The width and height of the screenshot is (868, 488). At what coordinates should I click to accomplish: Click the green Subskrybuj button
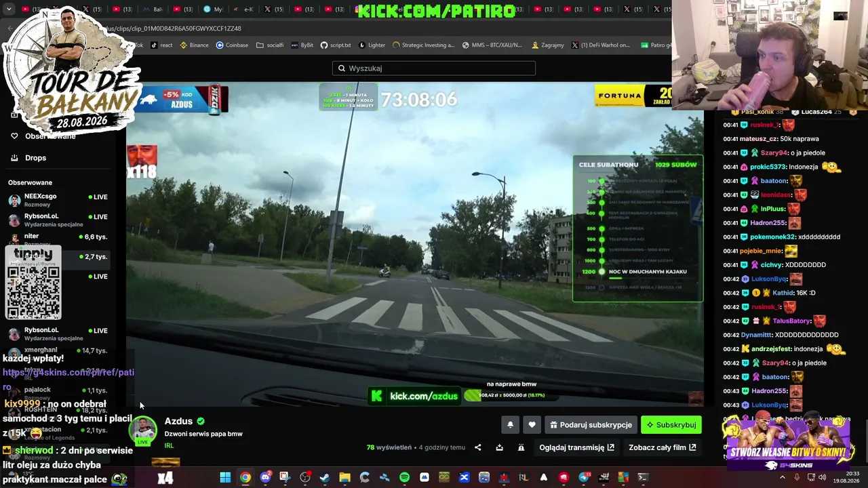(671, 425)
